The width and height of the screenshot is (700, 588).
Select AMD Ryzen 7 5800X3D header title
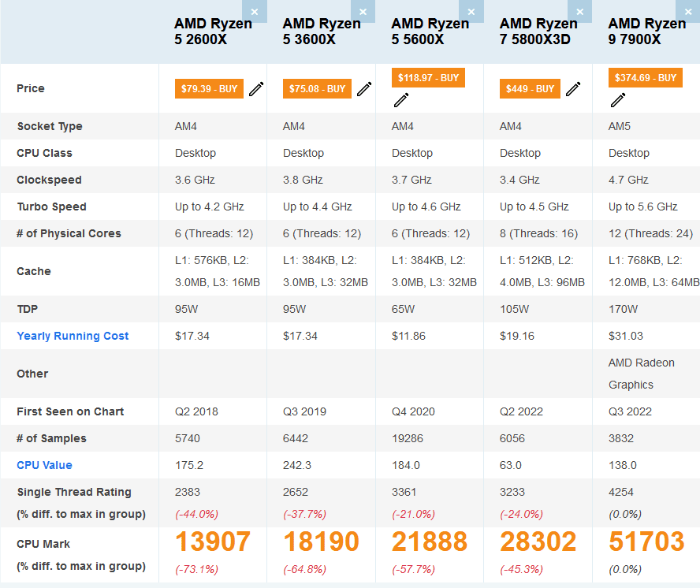539,32
